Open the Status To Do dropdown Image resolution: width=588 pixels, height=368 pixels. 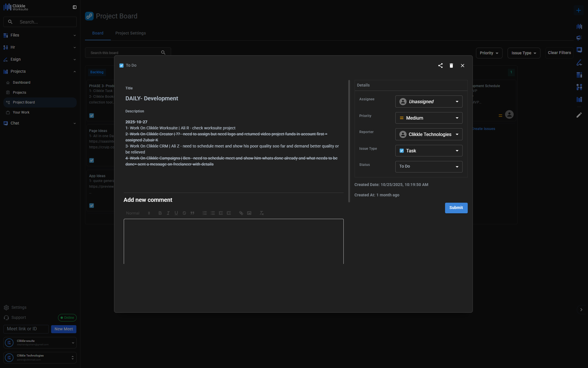click(429, 166)
